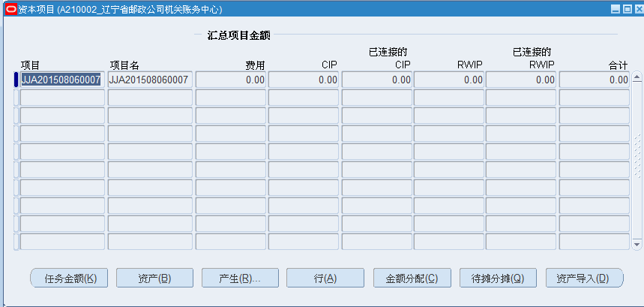Select the first row's 费用 amount field

tap(231, 80)
